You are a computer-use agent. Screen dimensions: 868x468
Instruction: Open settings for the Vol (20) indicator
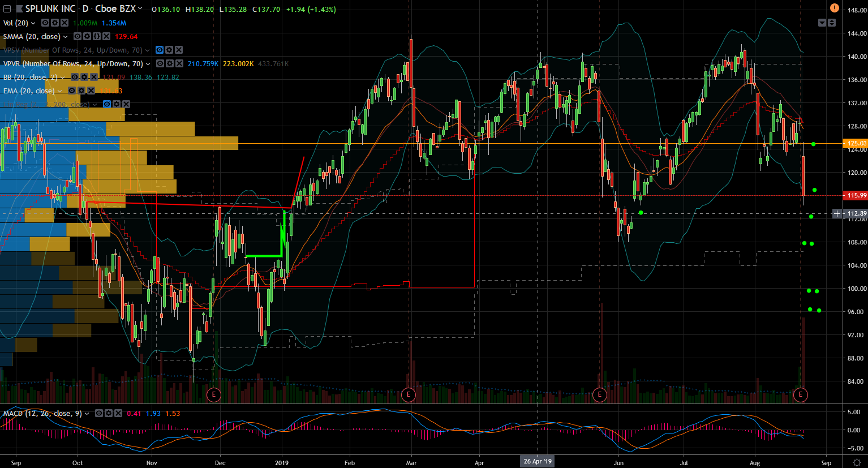click(55, 23)
